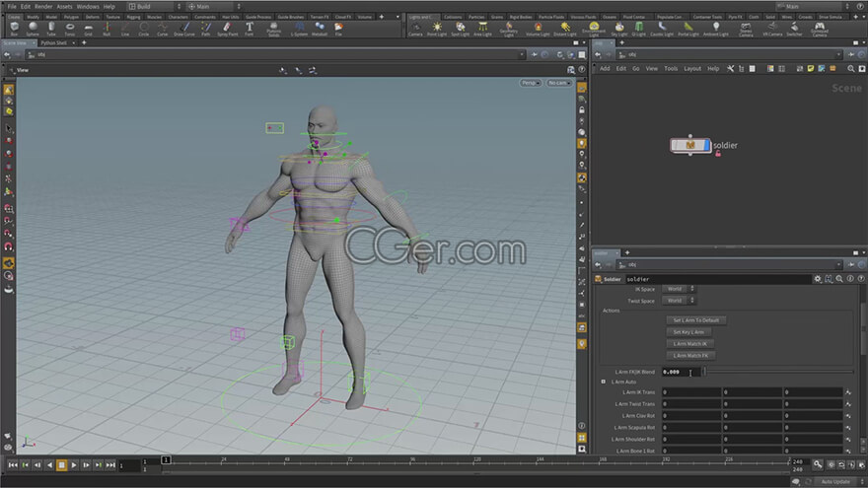Open network editor Tools menu
The height and width of the screenshot is (488, 868).
(x=671, y=69)
